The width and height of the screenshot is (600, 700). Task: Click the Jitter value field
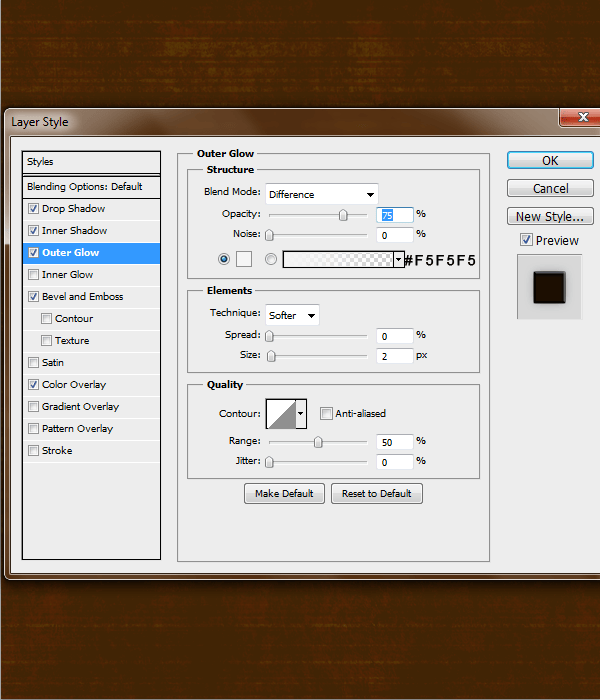coord(395,462)
